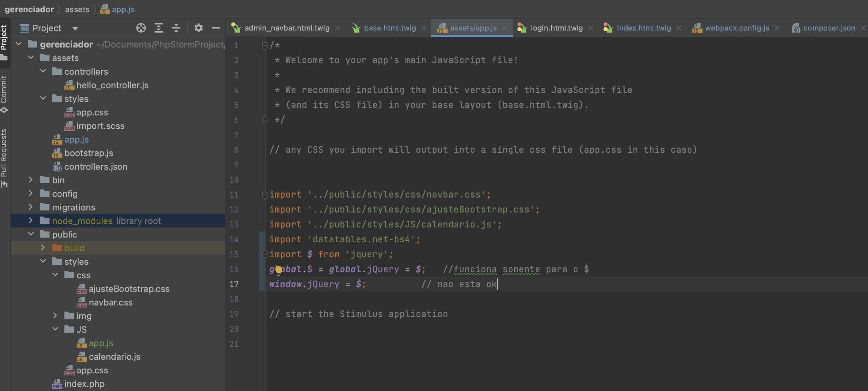
Task: Collapse the gerenciador root project node
Action: [19, 44]
